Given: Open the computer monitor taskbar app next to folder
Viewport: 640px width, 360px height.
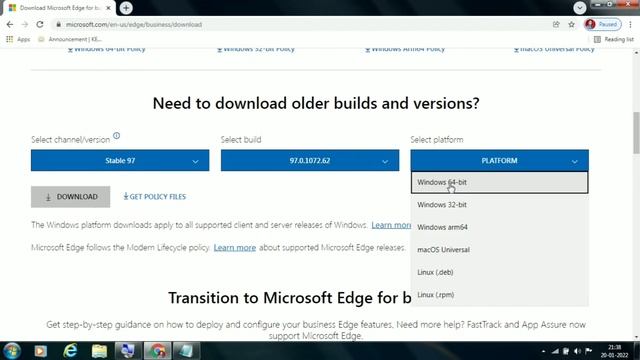Looking at the screenshot, I should pyautogui.click(x=128, y=351).
